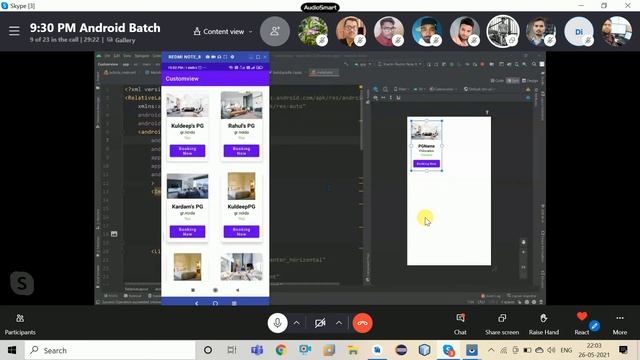Select Kuldeep's PG room image

(x=187, y=105)
